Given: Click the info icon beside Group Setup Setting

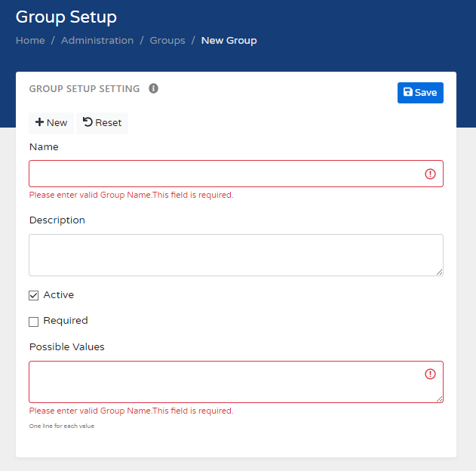Looking at the screenshot, I should pos(153,88).
